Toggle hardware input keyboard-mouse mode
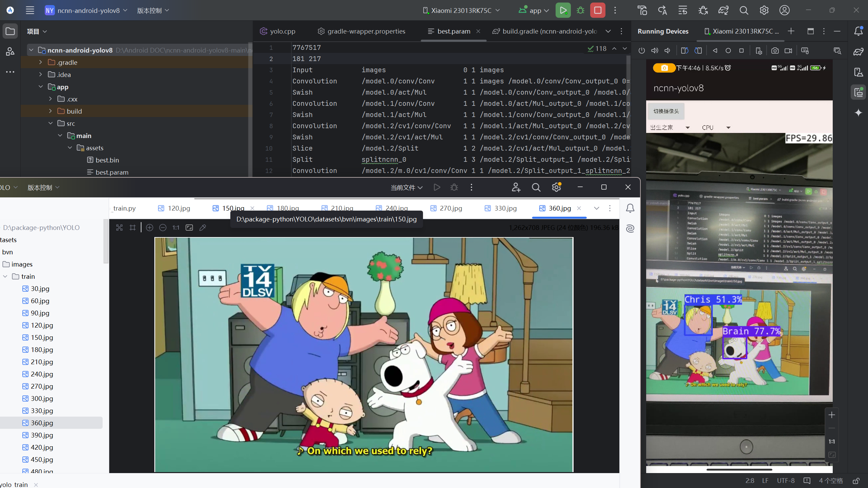 click(x=805, y=51)
